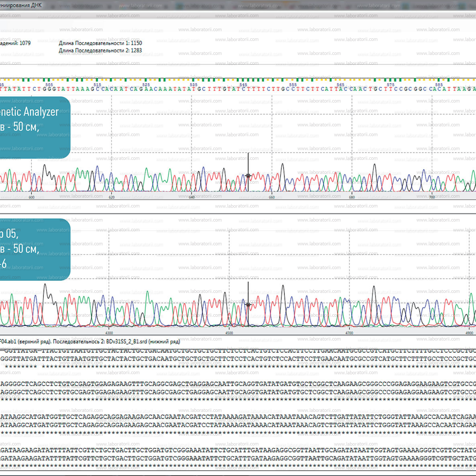Select the 660 tick on upper trace axis
Screen dimensions: 476x476
click(272, 197)
